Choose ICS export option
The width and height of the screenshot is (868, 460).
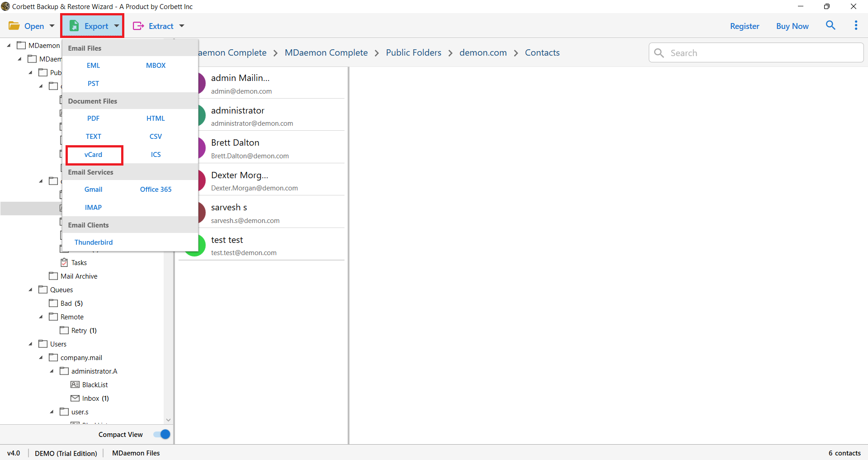156,154
